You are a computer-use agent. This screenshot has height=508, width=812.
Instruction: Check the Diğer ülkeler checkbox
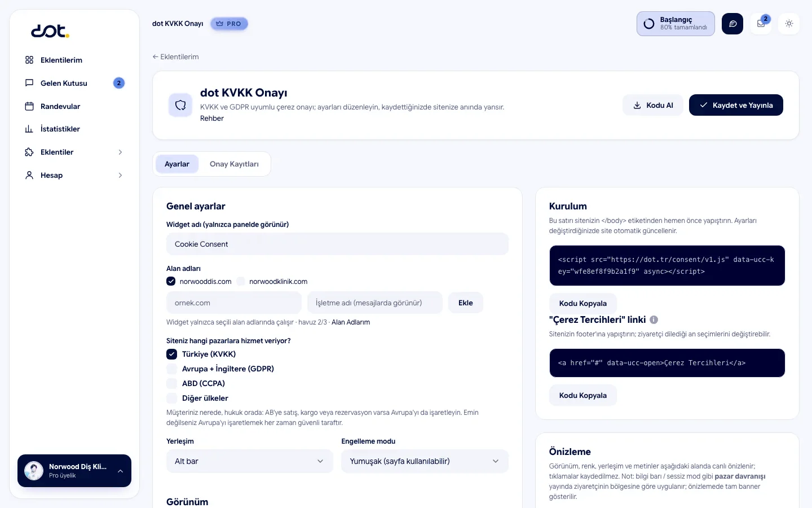[x=172, y=398]
